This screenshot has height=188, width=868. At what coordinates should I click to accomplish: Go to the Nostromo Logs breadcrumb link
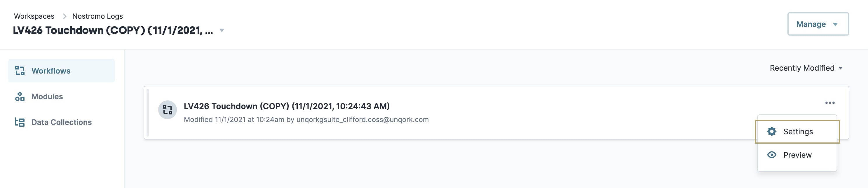pyautogui.click(x=97, y=16)
